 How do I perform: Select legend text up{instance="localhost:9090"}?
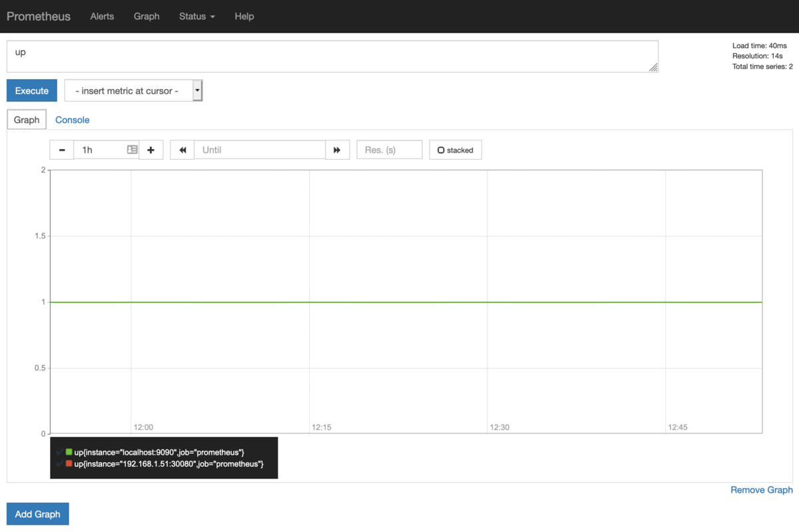[159, 452]
